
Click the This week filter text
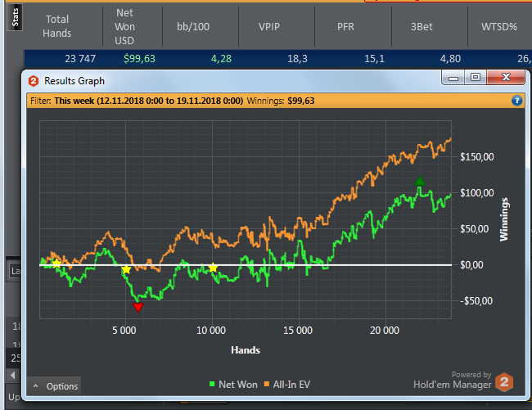(149, 101)
